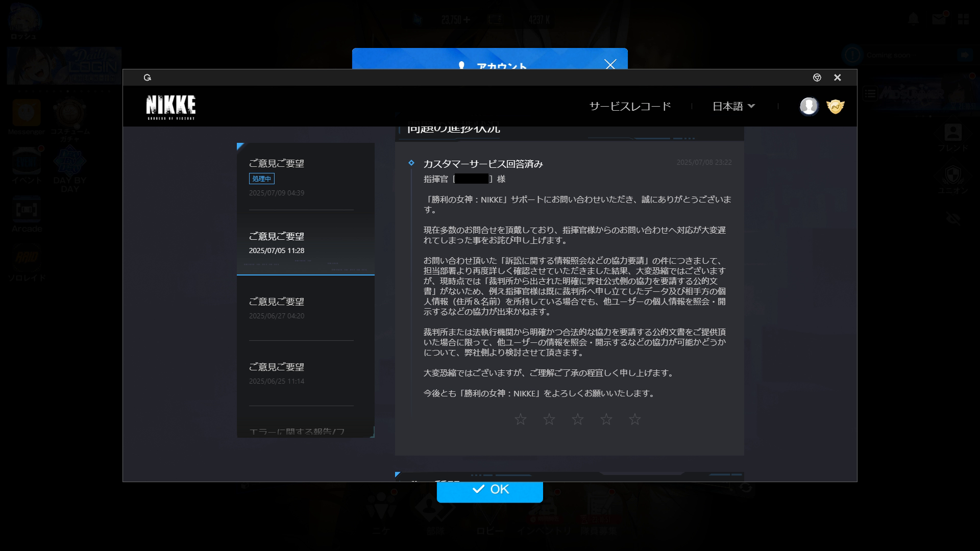This screenshot has height=551, width=980.
Task: Click the Daily Login banner in game
Action: coord(64,66)
